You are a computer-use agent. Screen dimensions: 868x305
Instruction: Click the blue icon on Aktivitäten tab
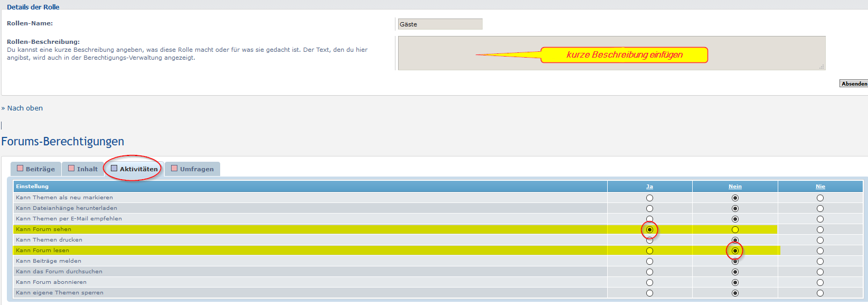[114, 169]
